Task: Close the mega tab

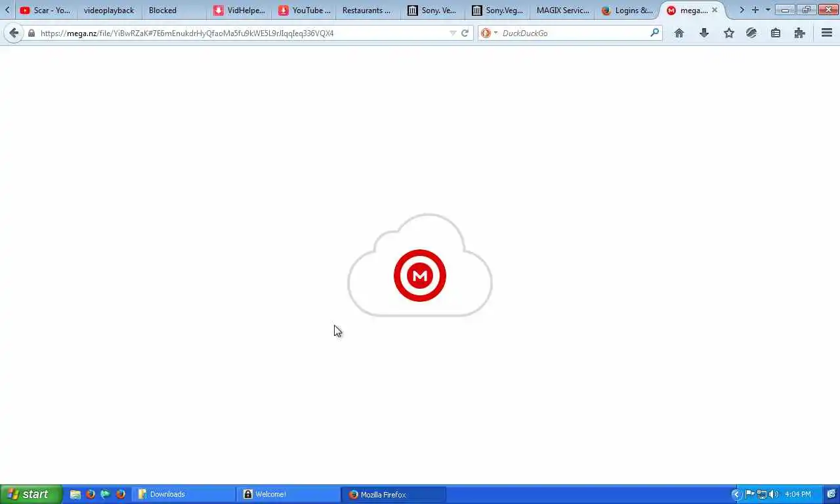Action: point(715,10)
